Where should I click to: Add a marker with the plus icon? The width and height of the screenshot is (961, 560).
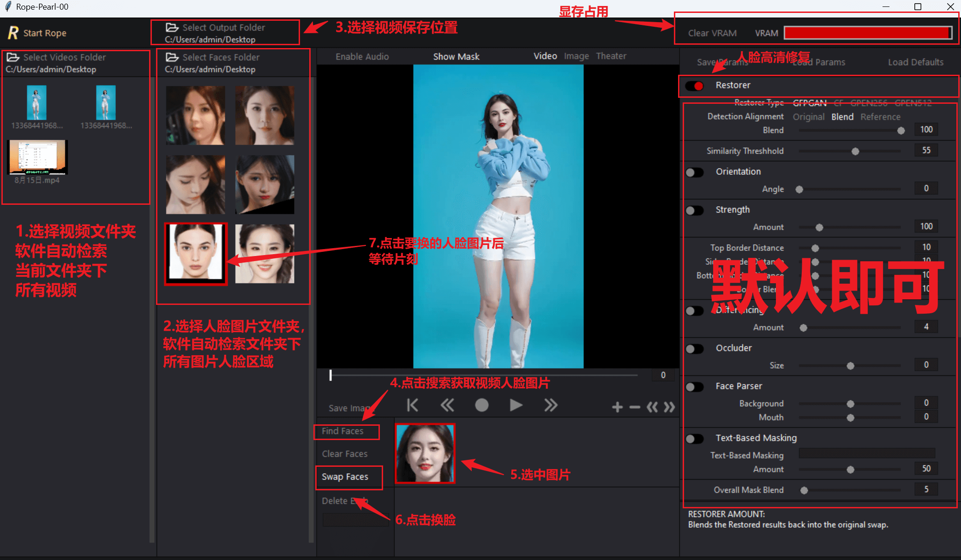point(617,407)
